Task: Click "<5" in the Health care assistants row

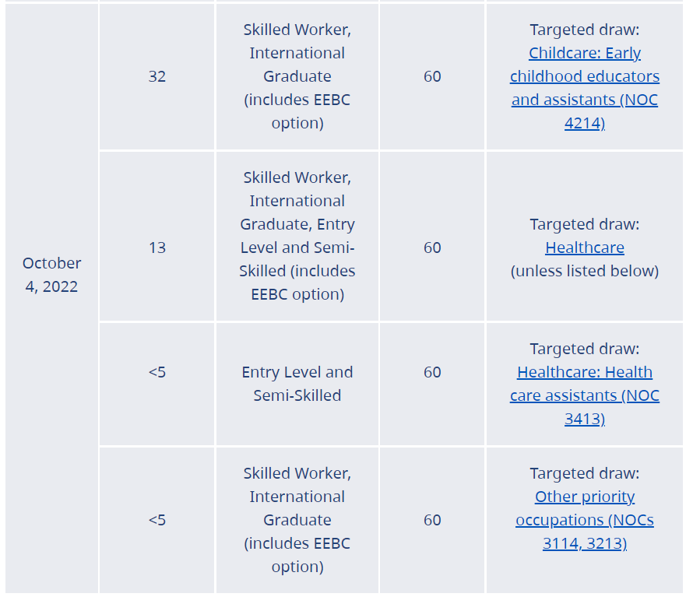Action: [157, 372]
